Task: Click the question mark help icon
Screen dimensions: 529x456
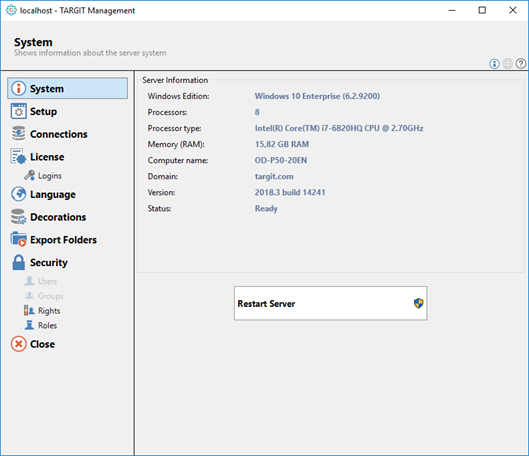Action: [521, 63]
